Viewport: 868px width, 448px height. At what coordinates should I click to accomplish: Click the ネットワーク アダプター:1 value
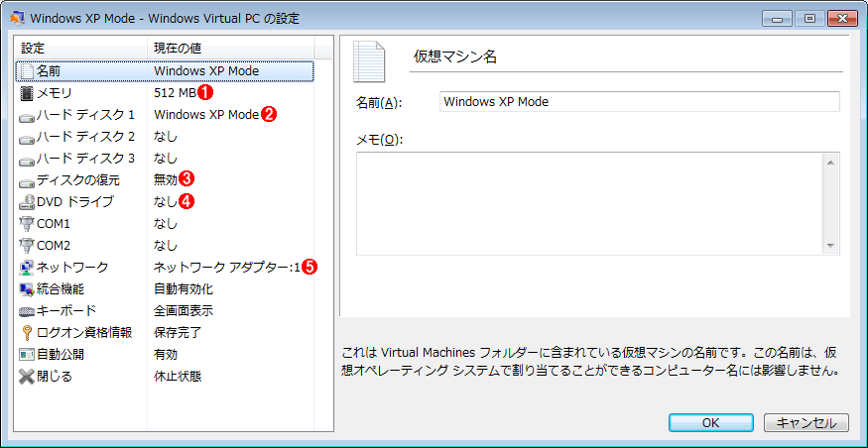click(x=227, y=268)
